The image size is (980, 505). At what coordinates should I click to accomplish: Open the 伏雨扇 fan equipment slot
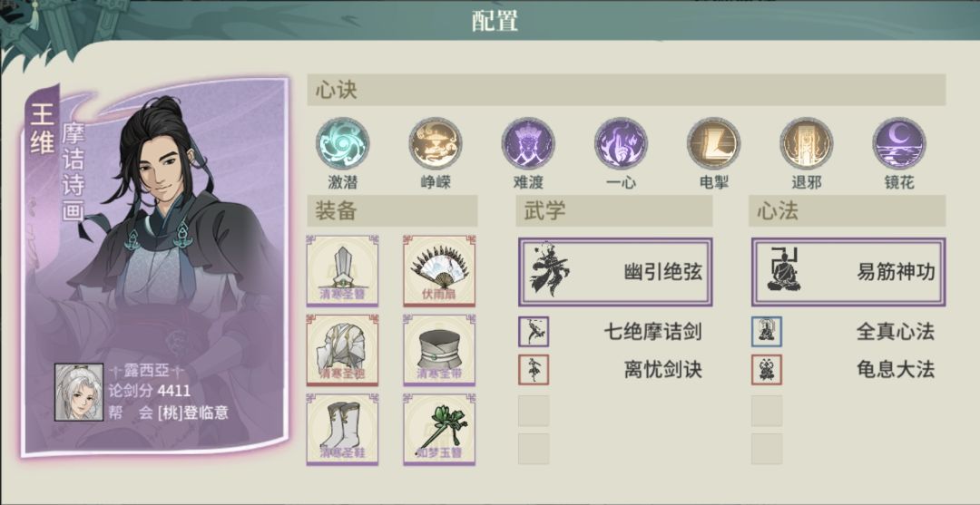[439, 271]
